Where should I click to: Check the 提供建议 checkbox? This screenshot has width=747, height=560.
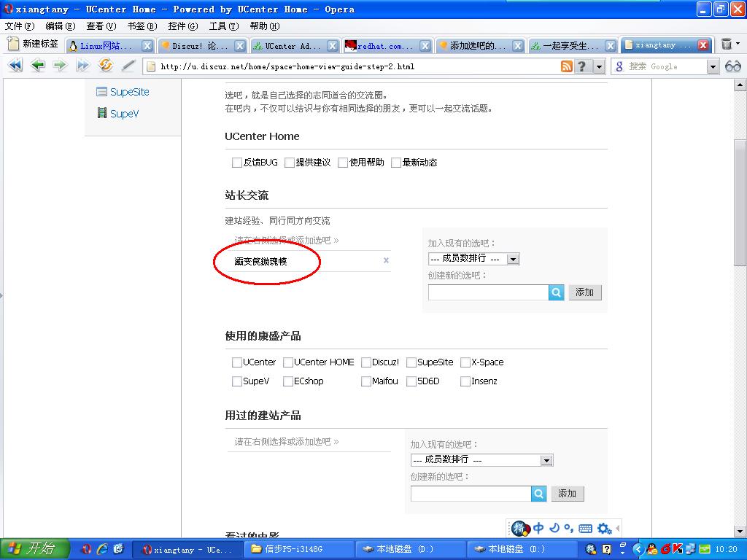point(289,163)
